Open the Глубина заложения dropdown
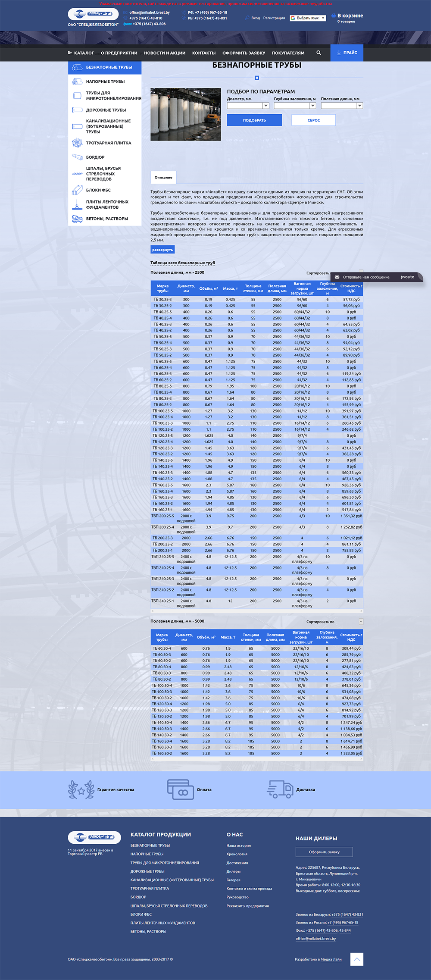431x980 pixels. [x=295, y=106]
